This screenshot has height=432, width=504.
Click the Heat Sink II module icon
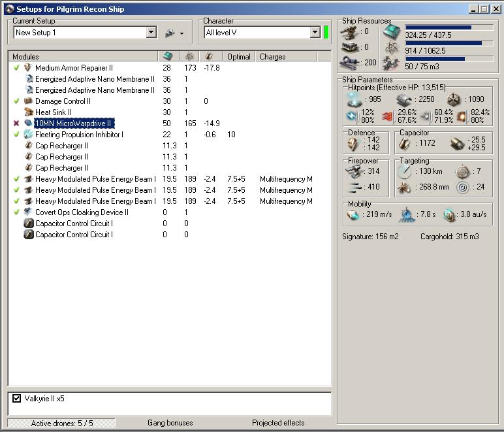pyautogui.click(x=28, y=112)
